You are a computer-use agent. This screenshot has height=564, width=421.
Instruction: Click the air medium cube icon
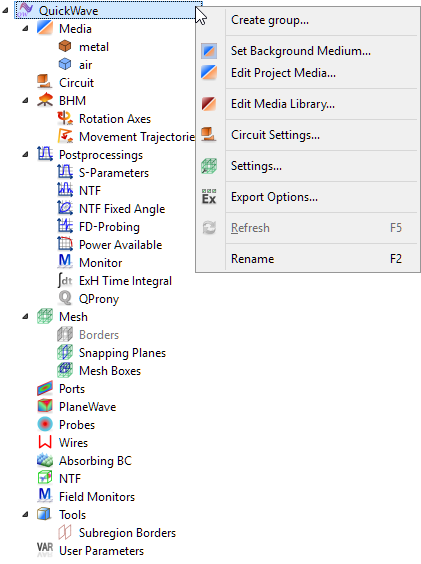(x=65, y=64)
